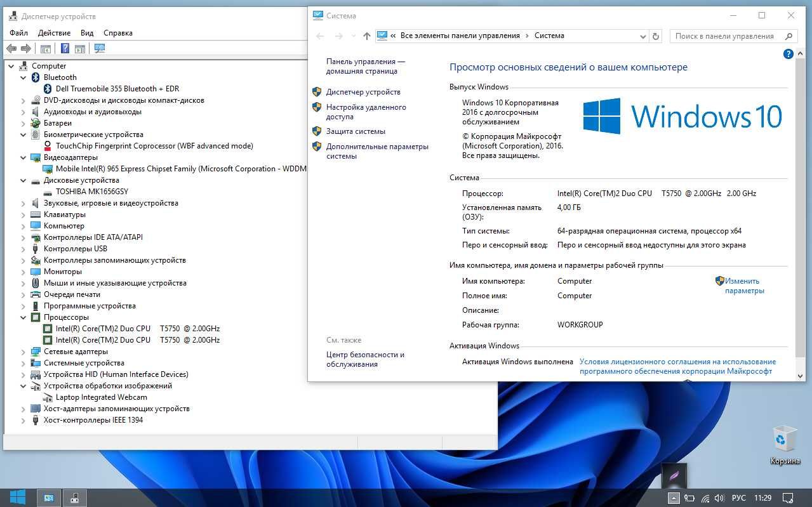Click the scroll down arrow in System window
812x507 pixels.
click(x=800, y=376)
